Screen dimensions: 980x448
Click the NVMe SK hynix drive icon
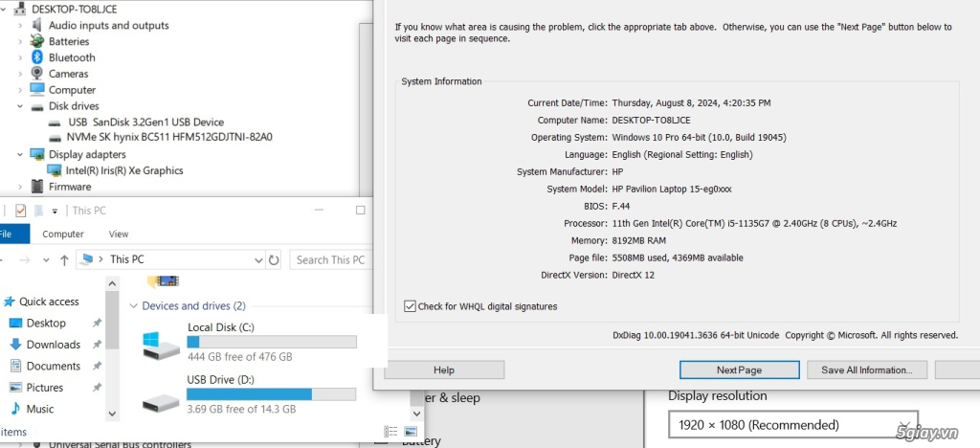[x=55, y=138]
